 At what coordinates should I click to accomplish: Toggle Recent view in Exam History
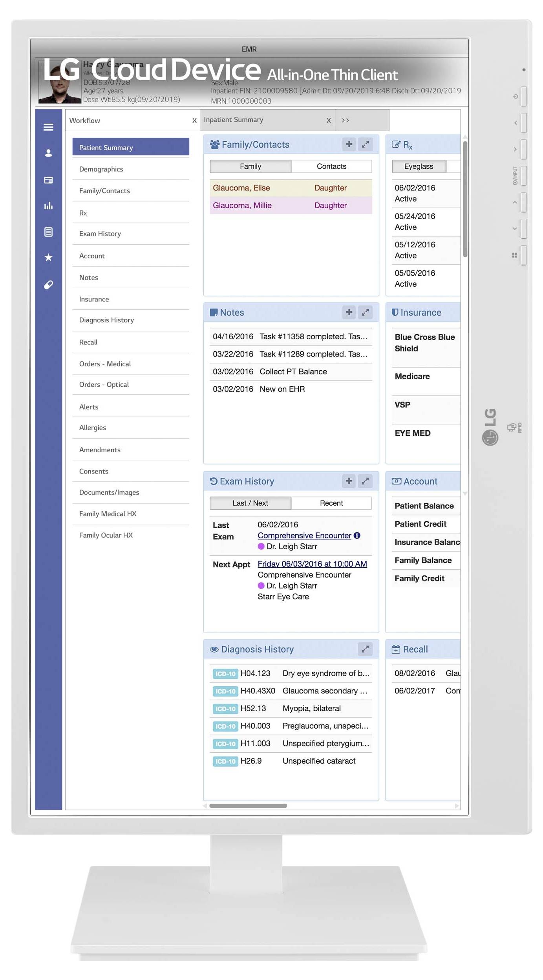[x=331, y=503]
